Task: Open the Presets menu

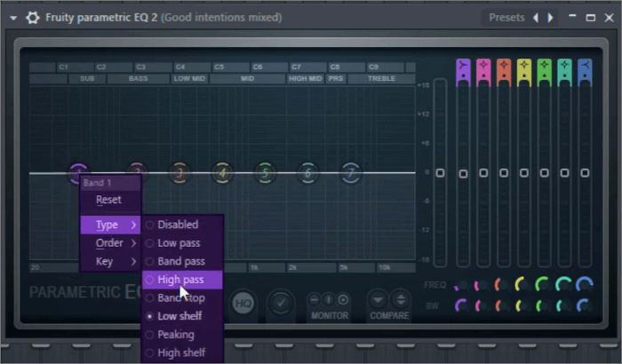Action: click(506, 18)
